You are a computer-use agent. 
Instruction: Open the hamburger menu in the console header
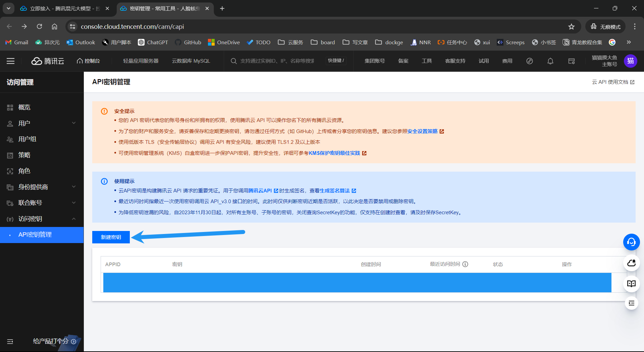[11, 61]
